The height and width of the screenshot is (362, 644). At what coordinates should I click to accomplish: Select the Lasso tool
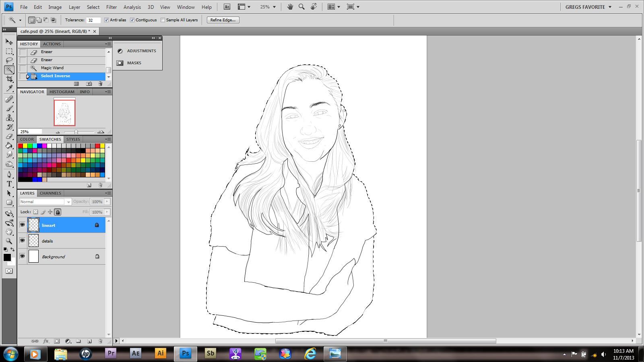(x=9, y=60)
